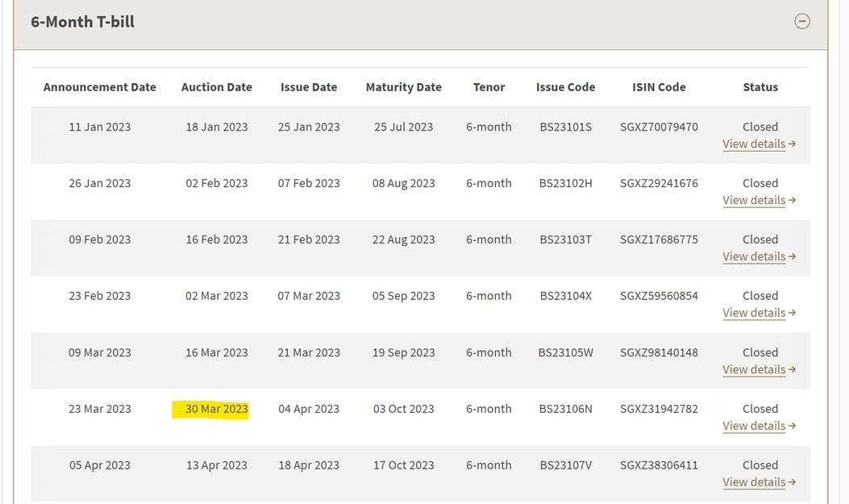This screenshot has width=849, height=504.
Task: Collapse the 6-Month T-bill section
Action: coord(802,21)
